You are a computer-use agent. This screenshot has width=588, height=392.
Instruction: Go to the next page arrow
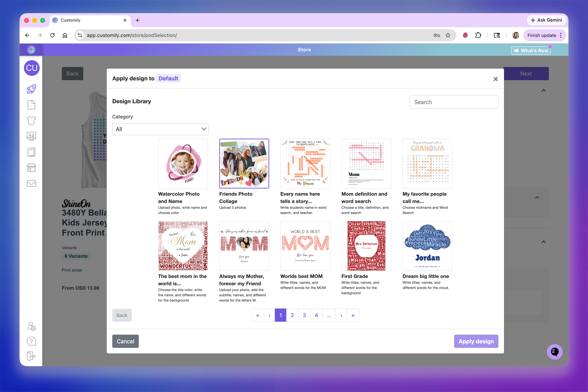[341, 315]
